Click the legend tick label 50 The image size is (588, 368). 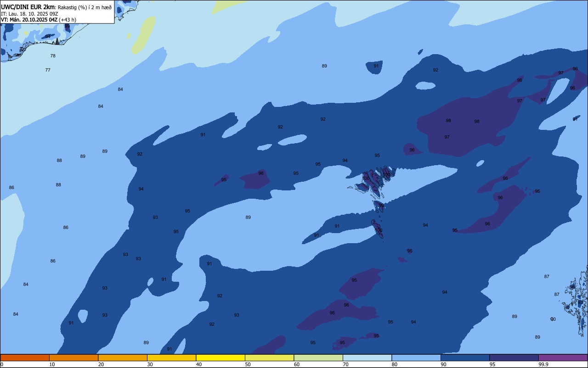248,364
